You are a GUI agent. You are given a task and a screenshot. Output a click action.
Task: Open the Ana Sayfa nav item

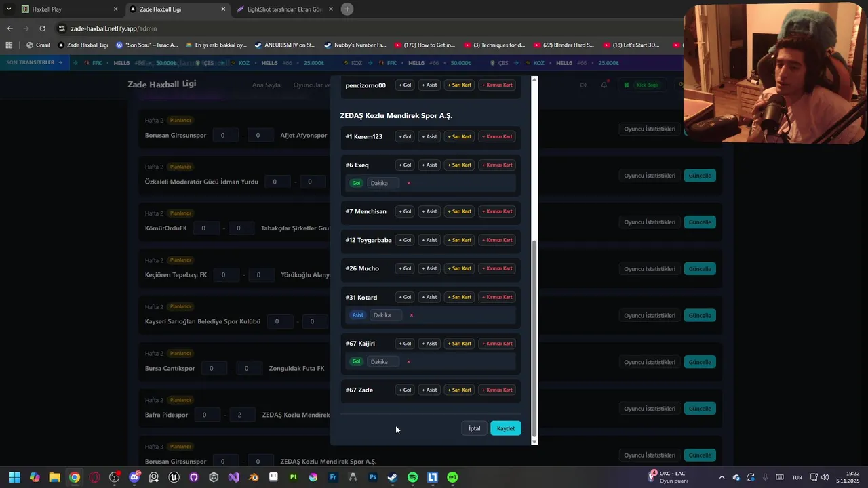point(267,85)
